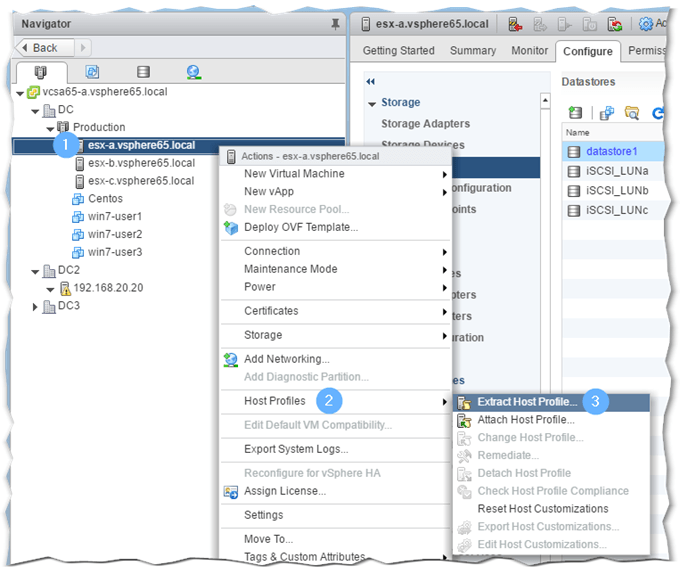This screenshot has width=680, height=574.
Task: Expand the DC3 datacenter node
Action: [x=35, y=307]
